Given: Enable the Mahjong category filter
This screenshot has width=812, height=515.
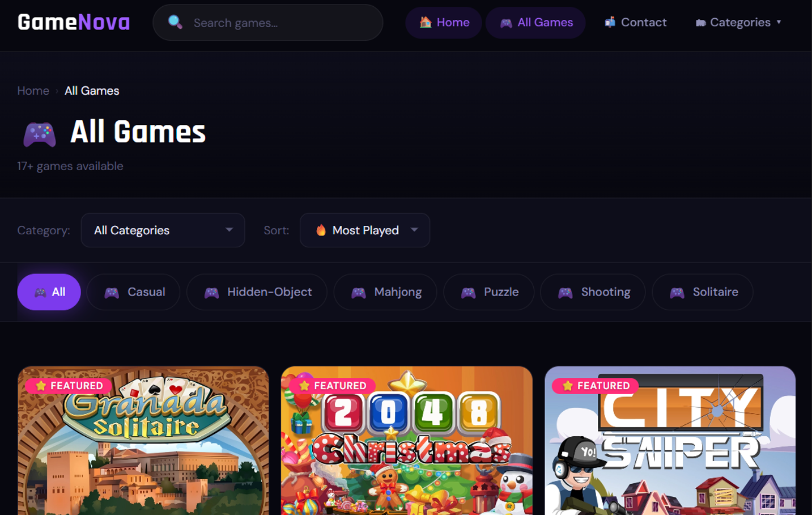Looking at the screenshot, I should 385,292.
